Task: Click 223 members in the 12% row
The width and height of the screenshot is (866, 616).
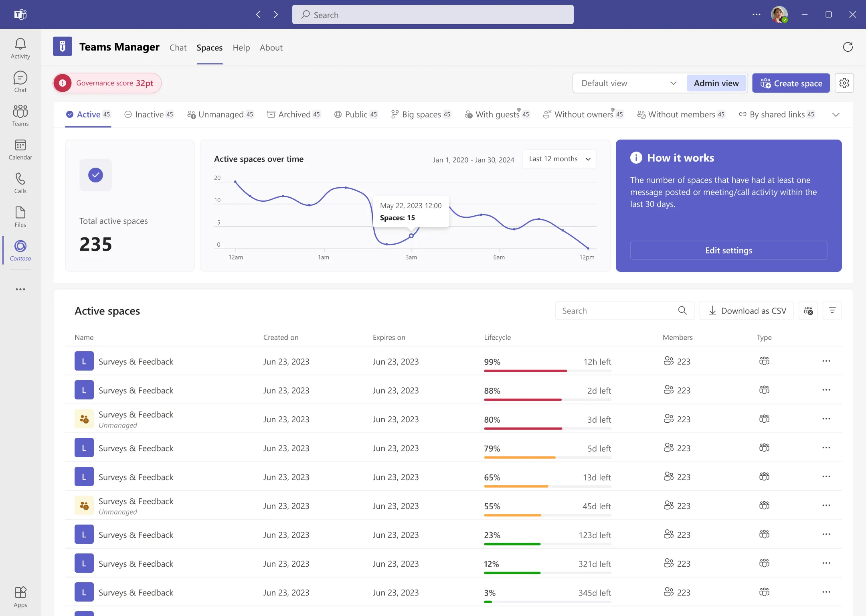Action: [677, 563]
